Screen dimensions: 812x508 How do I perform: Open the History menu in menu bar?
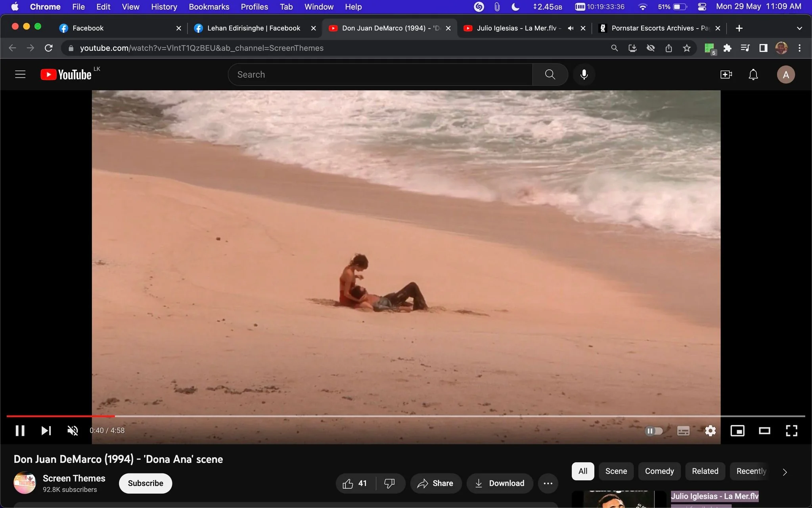164,7
